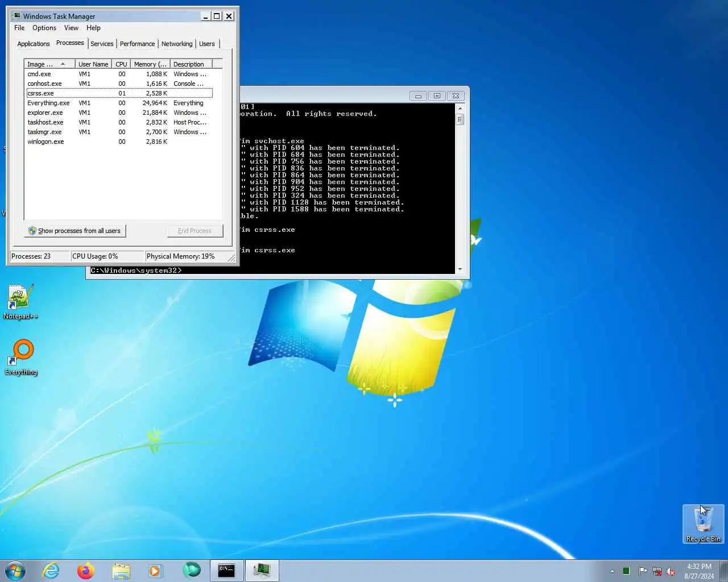
Task: Click the End Process button
Action: pos(195,231)
